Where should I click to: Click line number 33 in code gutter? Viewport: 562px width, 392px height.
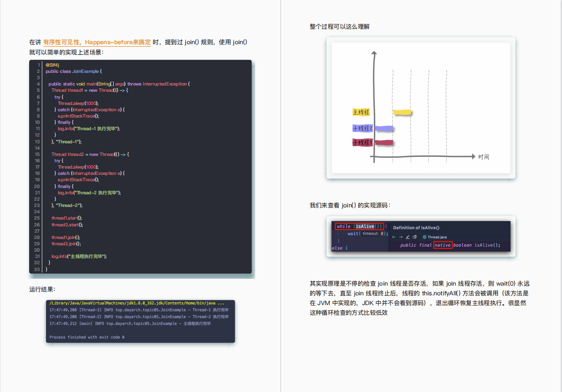[37, 269]
